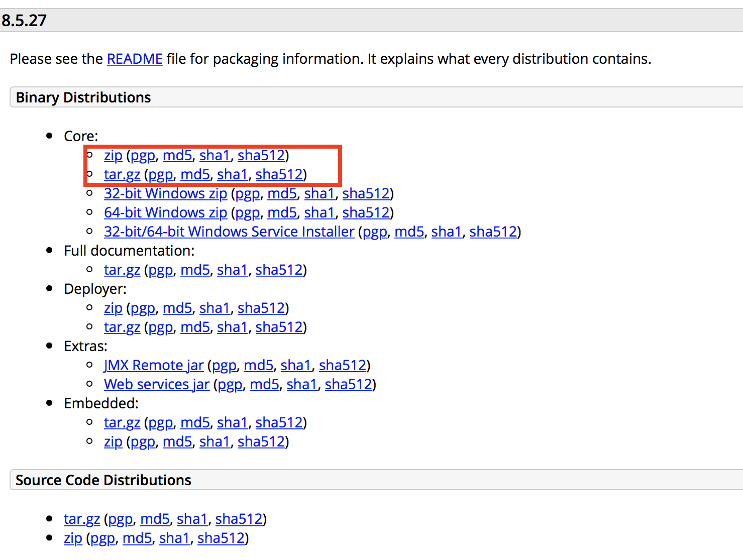Open sha512 for source code tar.gz
743x560 pixels.
pyautogui.click(x=239, y=519)
